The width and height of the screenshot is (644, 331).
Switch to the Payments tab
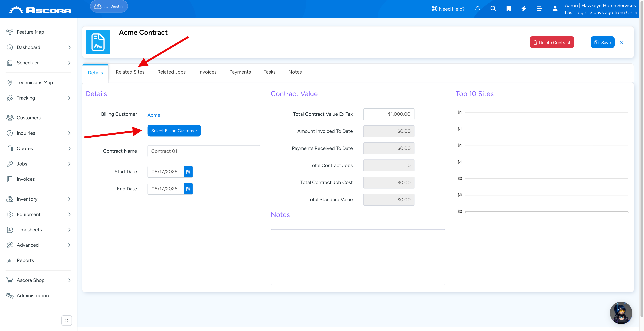(x=240, y=72)
